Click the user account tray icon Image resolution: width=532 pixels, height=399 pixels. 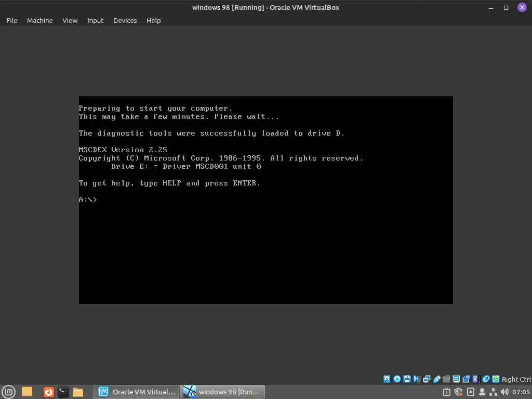482,392
